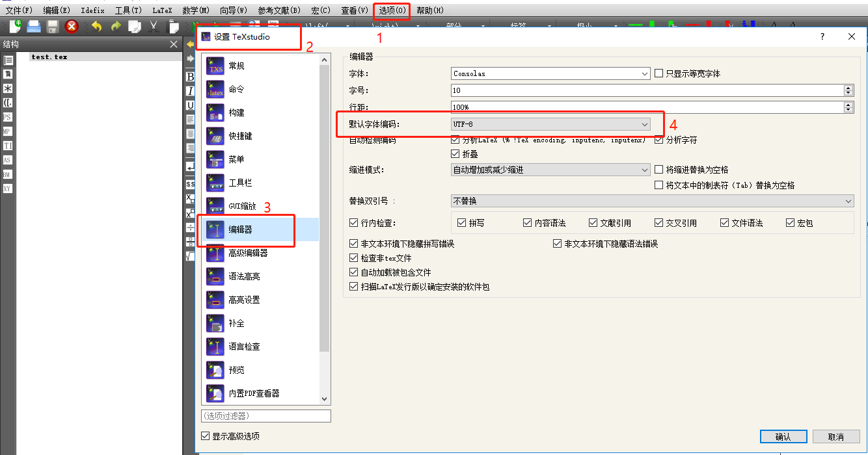Viewport: 868px width, 455px height.
Task: Click the italic I formatting icon
Action: point(190,91)
